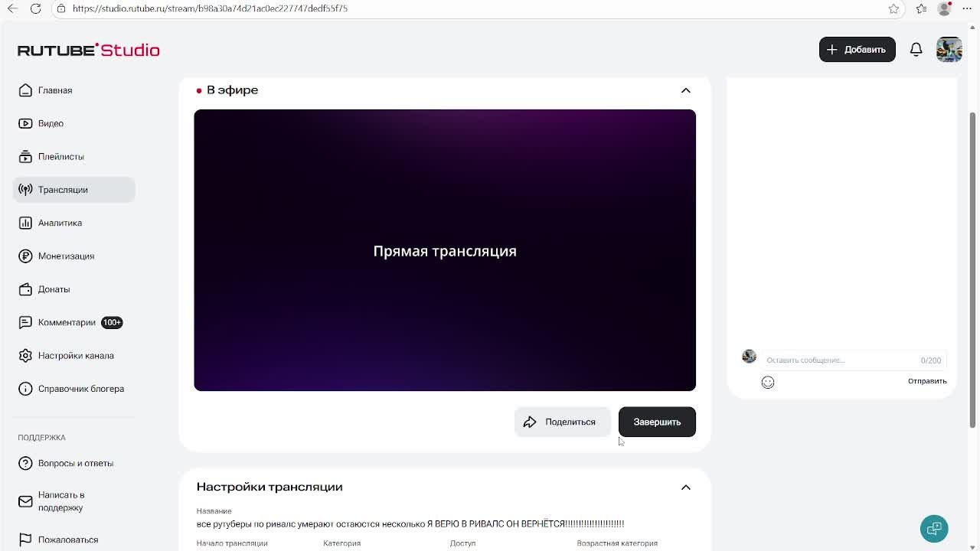The image size is (980, 551).
Task: Click the Монетизация ruble icon
Action: [x=25, y=256]
